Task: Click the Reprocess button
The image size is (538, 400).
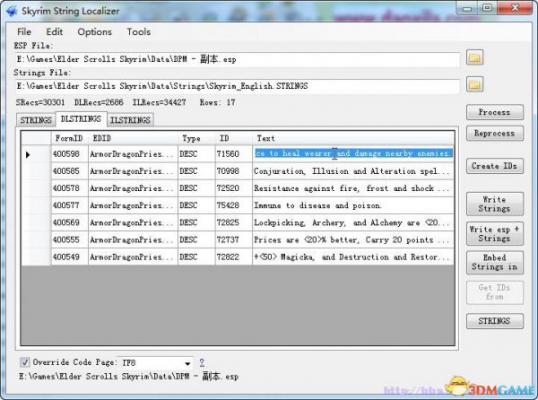Action: [x=494, y=133]
